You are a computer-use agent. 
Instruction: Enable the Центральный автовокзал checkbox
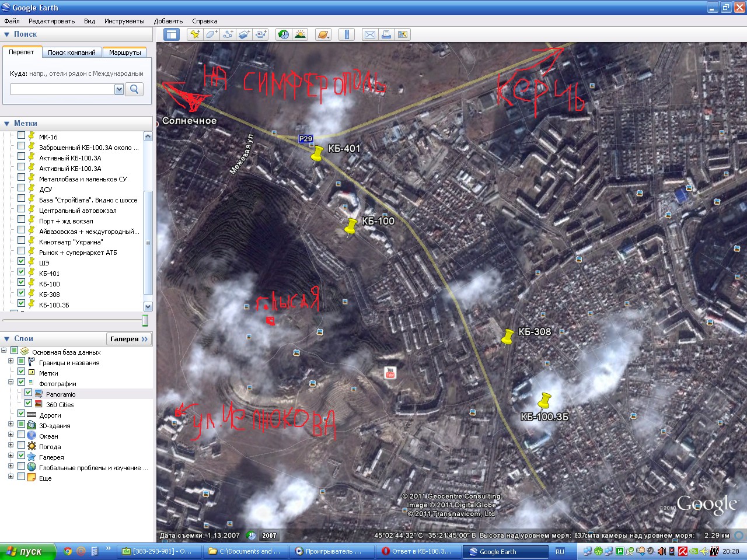tap(22, 210)
